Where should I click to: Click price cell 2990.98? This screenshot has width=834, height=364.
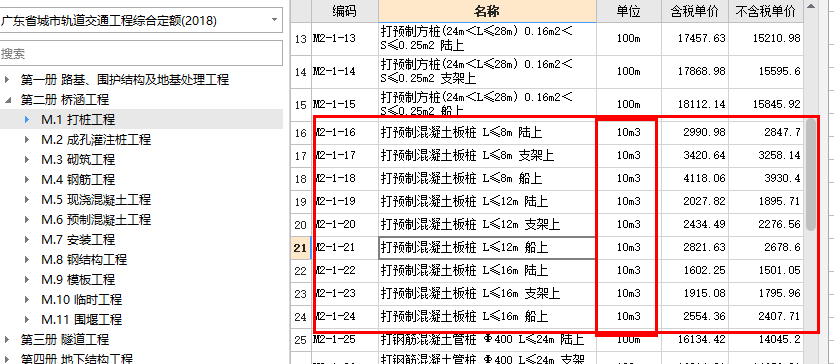(x=695, y=132)
